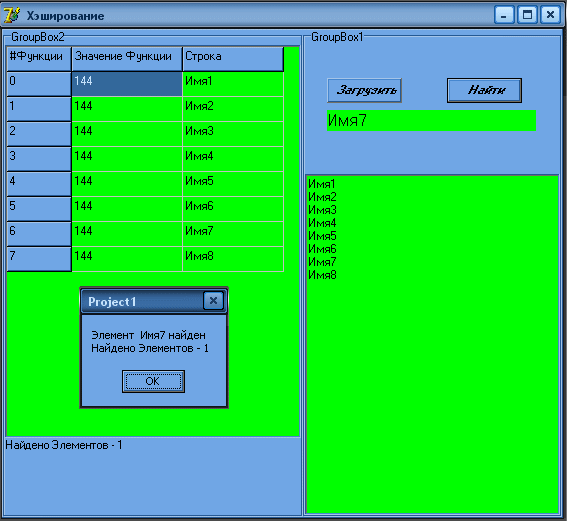Select Имя8 in the right list
Screen dimensions: 568x522
(x=322, y=275)
